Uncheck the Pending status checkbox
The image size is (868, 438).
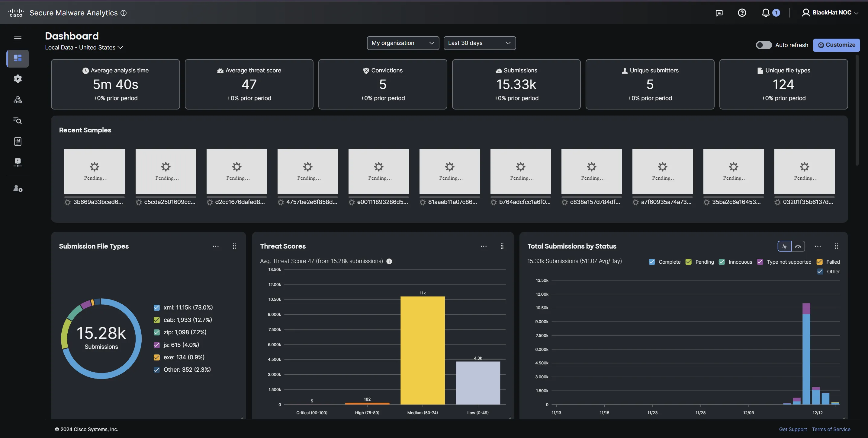click(x=688, y=262)
